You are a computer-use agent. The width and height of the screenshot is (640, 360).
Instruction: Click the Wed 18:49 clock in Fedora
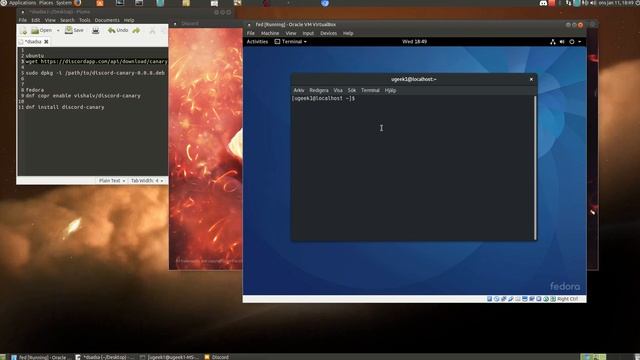coord(414,42)
